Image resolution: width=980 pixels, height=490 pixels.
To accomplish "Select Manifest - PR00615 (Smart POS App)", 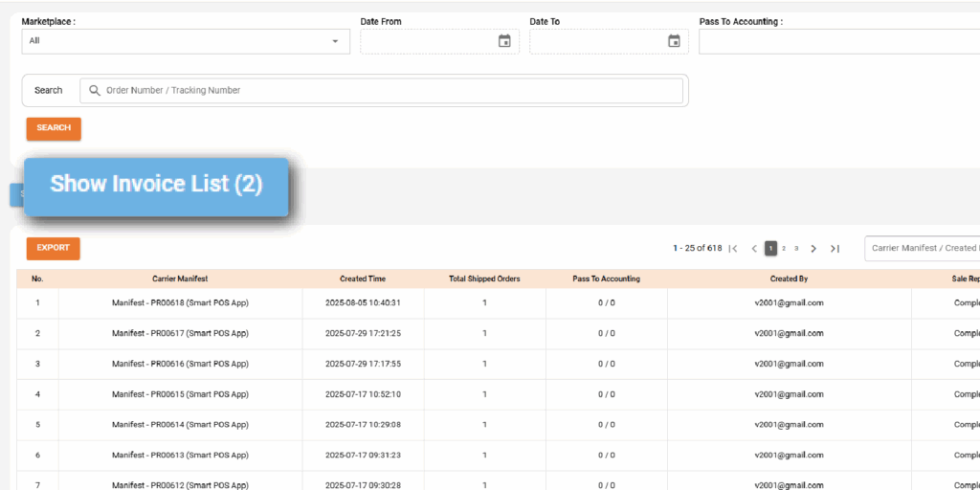I will 180,394.
